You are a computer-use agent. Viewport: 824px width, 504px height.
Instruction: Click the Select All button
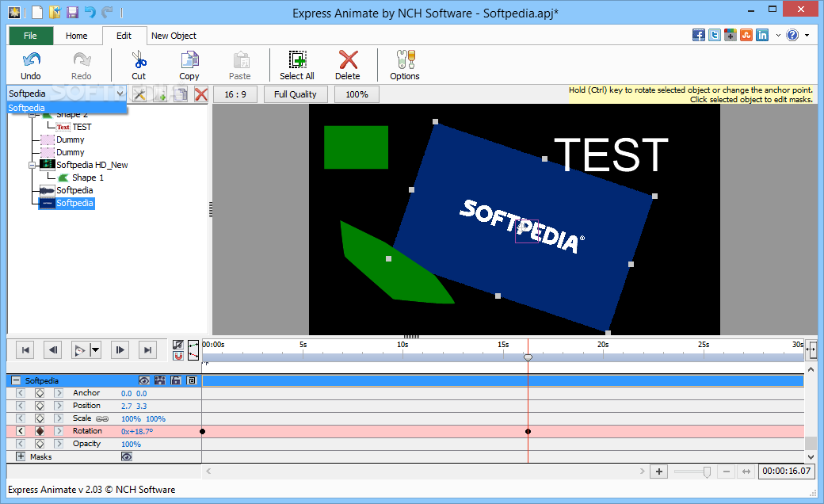pyautogui.click(x=297, y=66)
